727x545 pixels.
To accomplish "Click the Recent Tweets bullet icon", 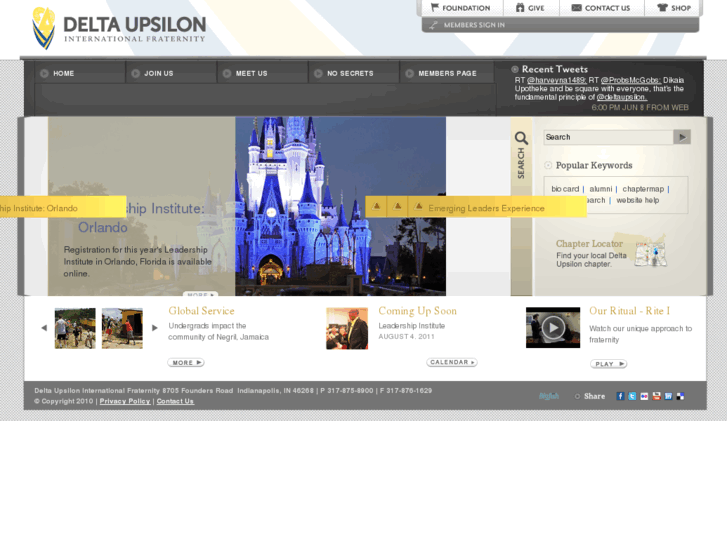I will [515, 70].
